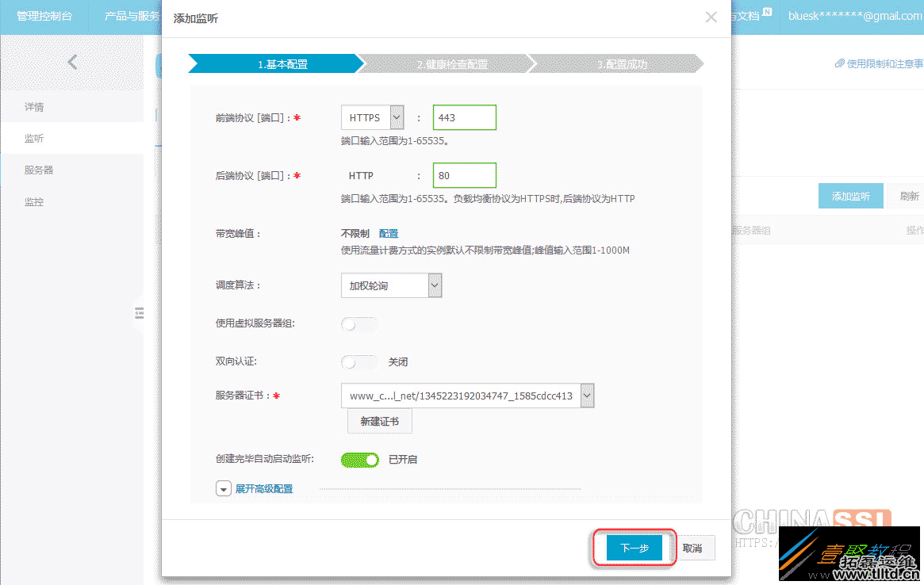Image resolution: width=924 pixels, height=585 pixels.
Task: Close the 添加监听 dialog with the X
Action: coord(711,17)
